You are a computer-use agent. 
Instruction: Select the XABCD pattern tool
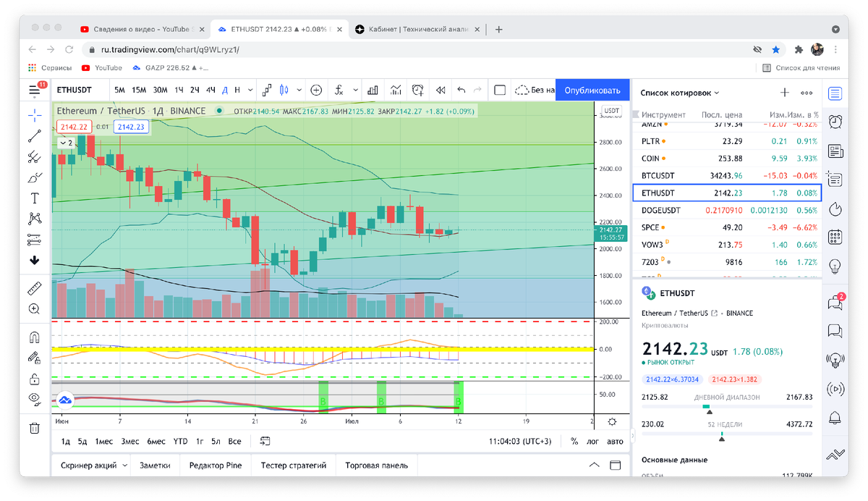pos(34,219)
